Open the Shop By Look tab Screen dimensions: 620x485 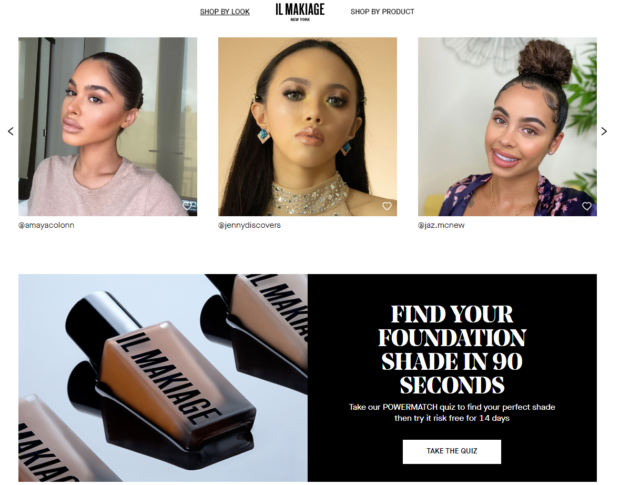tap(225, 12)
